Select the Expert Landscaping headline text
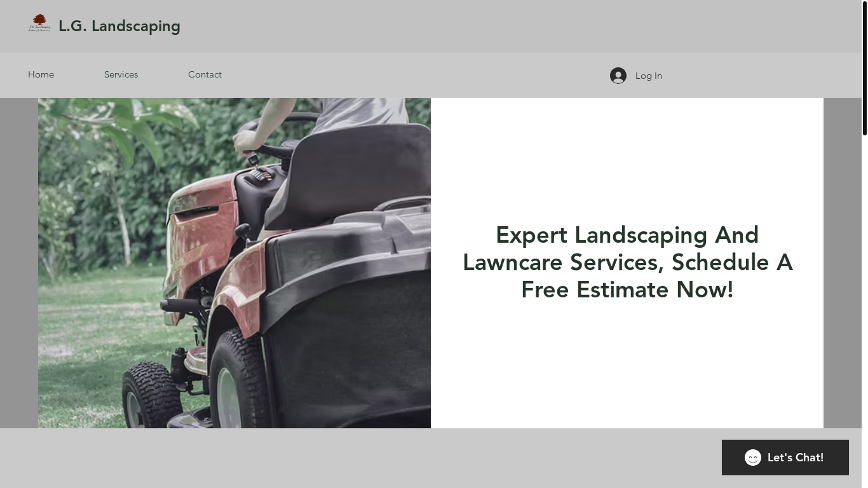Viewport: 868px width, 488px height. (627, 262)
